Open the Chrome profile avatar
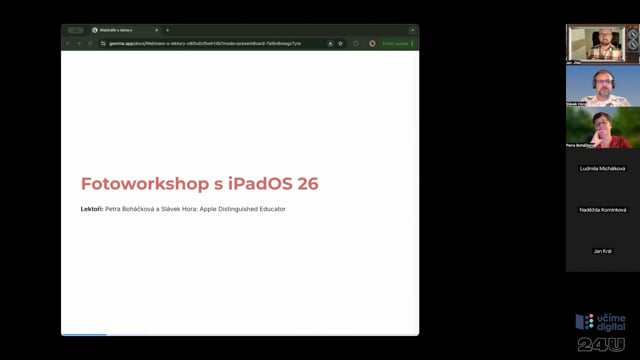The width and height of the screenshot is (640, 360). pos(372,43)
